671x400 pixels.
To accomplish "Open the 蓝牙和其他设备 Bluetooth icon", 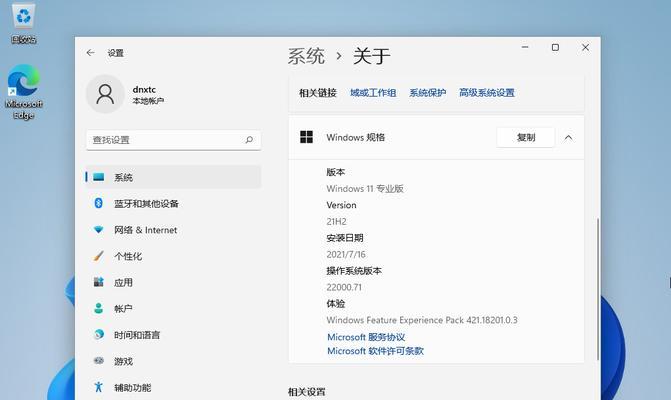I will click(x=98, y=203).
